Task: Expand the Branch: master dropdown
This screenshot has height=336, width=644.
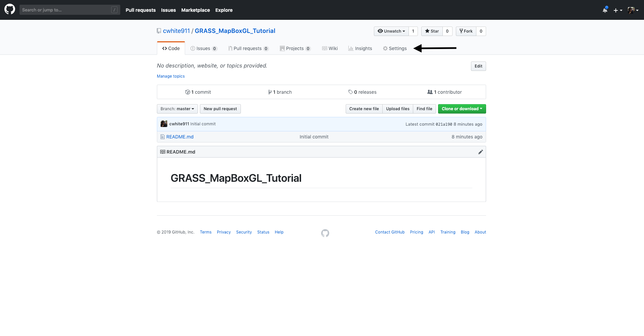Action: (x=177, y=109)
